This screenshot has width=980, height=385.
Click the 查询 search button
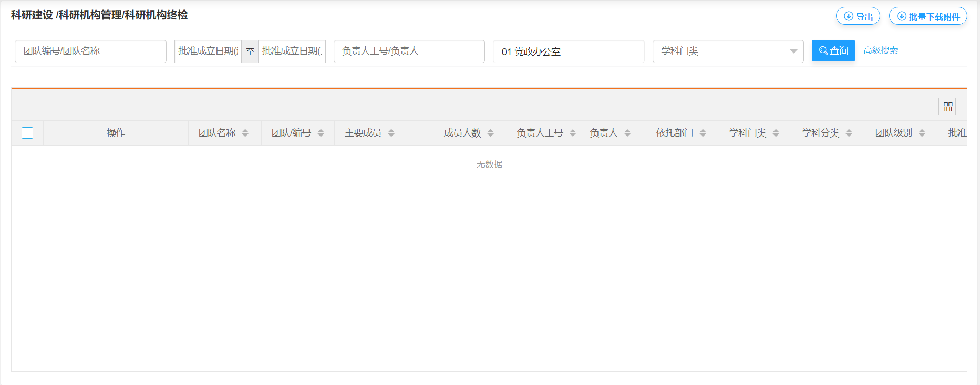point(833,51)
